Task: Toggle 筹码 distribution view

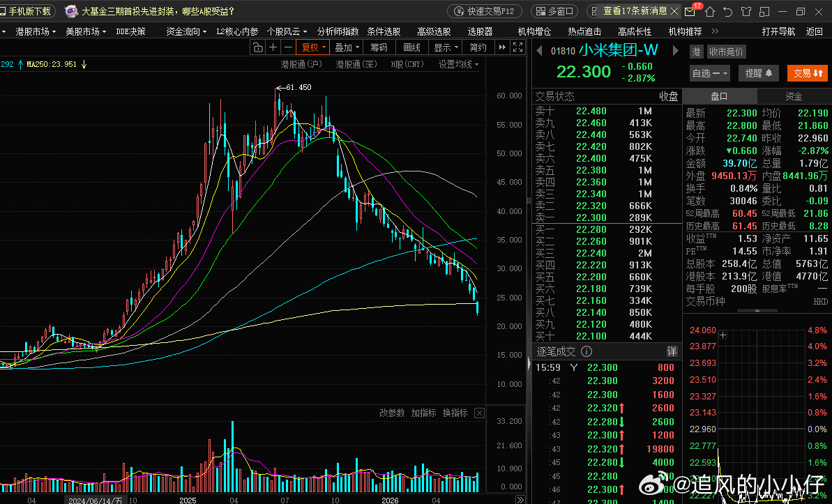Action: coord(379,47)
